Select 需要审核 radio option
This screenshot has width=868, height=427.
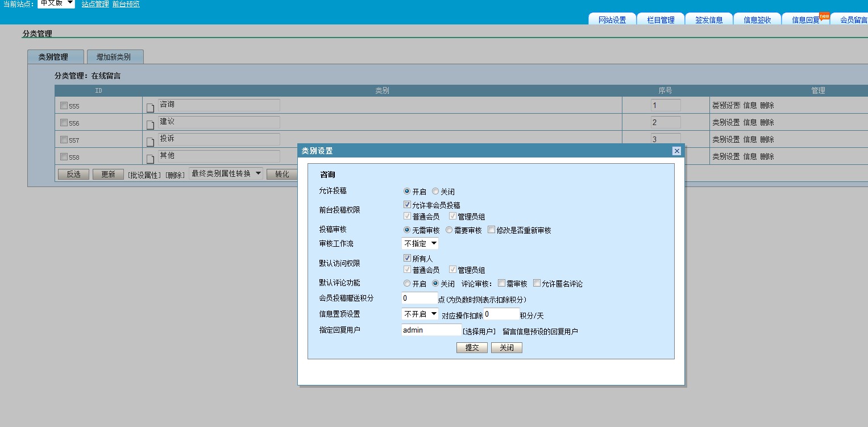point(449,230)
